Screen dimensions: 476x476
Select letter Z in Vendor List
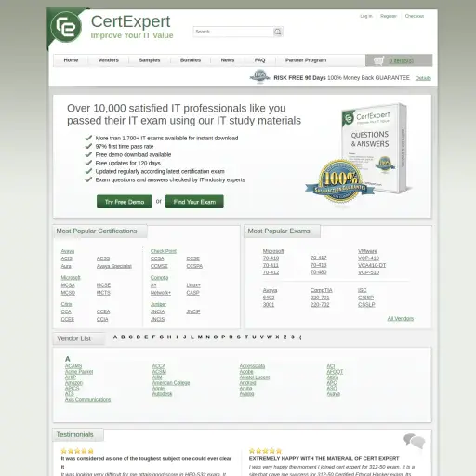click(x=284, y=337)
